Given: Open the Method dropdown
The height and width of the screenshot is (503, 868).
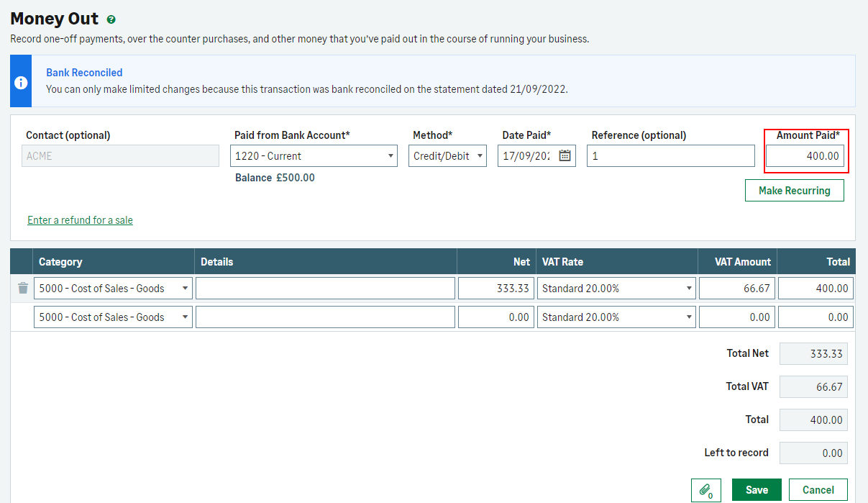Looking at the screenshot, I should (x=447, y=156).
